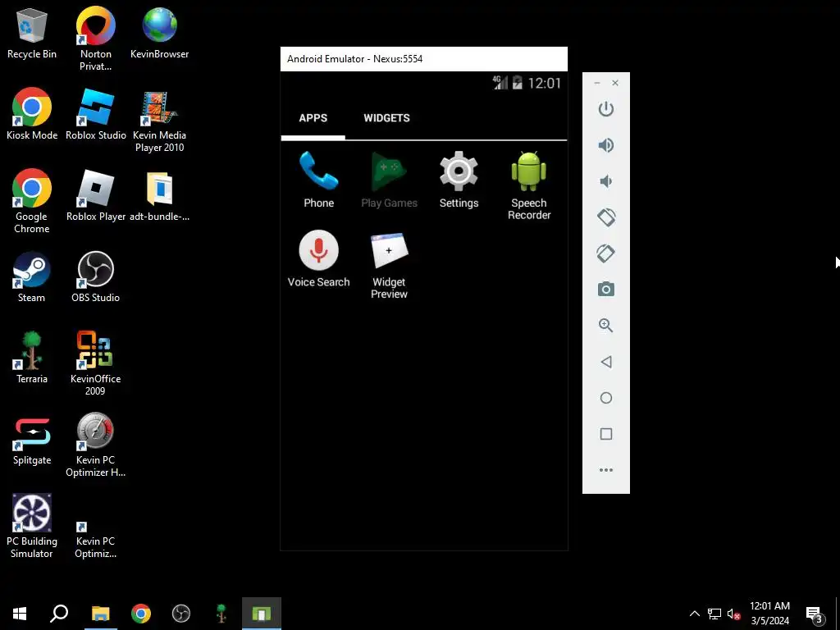This screenshot has height=630, width=840.
Task: Rotate emulator left
Action: (606, 217)
